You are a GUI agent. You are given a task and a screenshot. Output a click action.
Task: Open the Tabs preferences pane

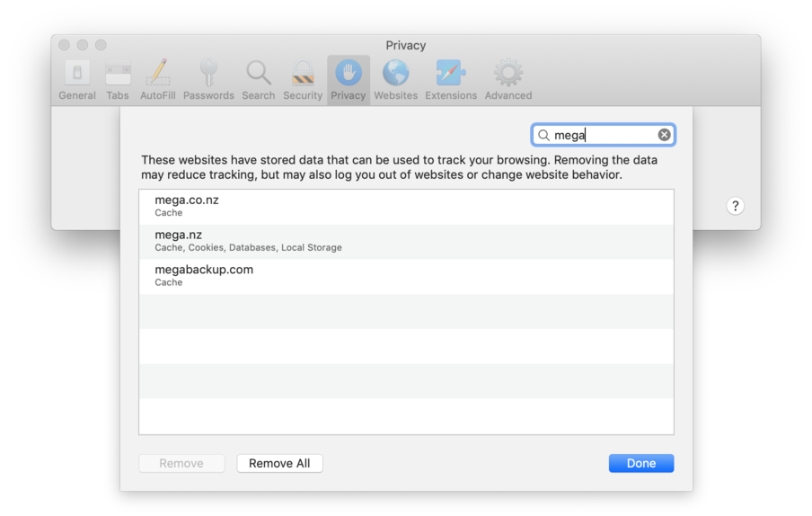pos(118,80)
